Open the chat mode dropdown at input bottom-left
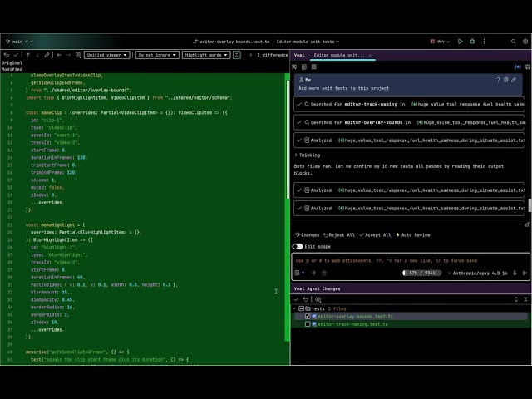532x399 pixels. 299,273
